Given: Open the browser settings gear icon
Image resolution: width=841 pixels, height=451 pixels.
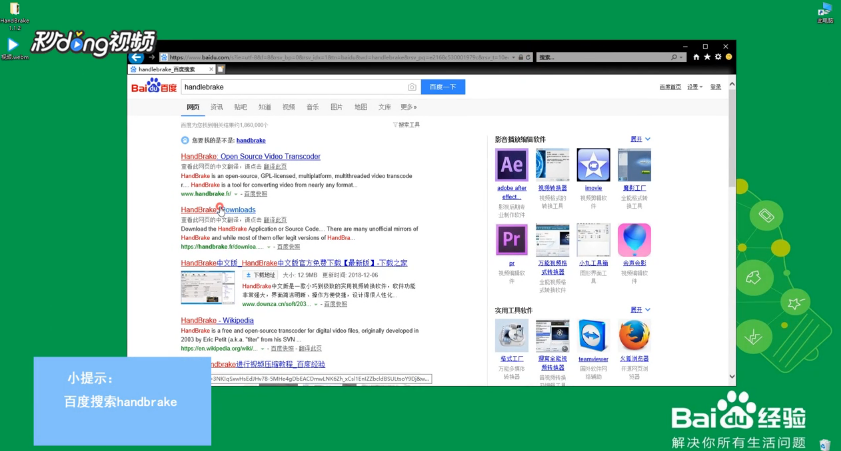Looking at the screenshot, I should tap(718, 57).
